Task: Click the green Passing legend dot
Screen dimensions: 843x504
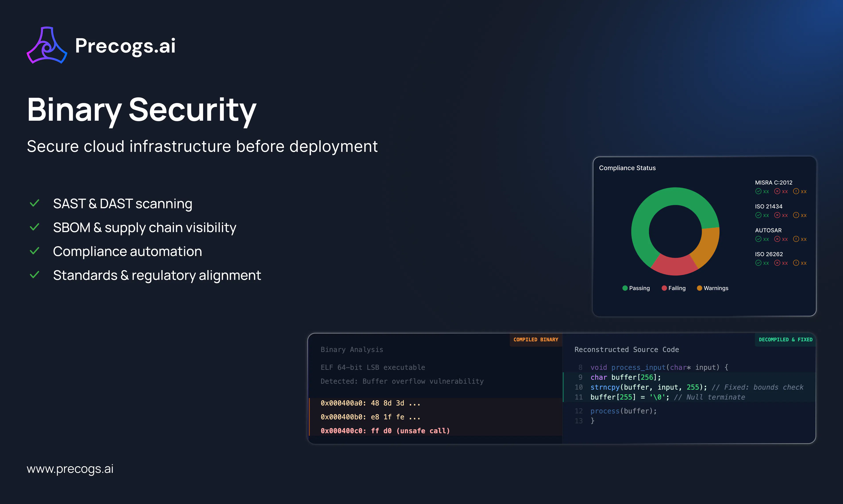Action: pyautogui.click(x=625, y=288)
